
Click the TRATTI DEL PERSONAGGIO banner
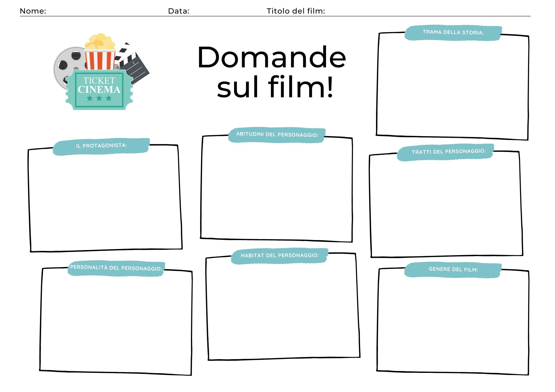[448, 151]
